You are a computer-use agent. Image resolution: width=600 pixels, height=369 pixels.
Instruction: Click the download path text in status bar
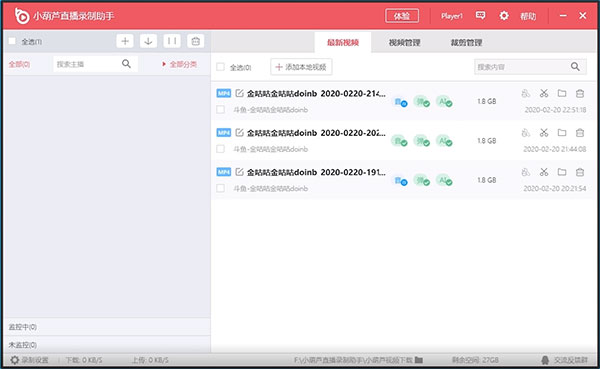(353, 360)
